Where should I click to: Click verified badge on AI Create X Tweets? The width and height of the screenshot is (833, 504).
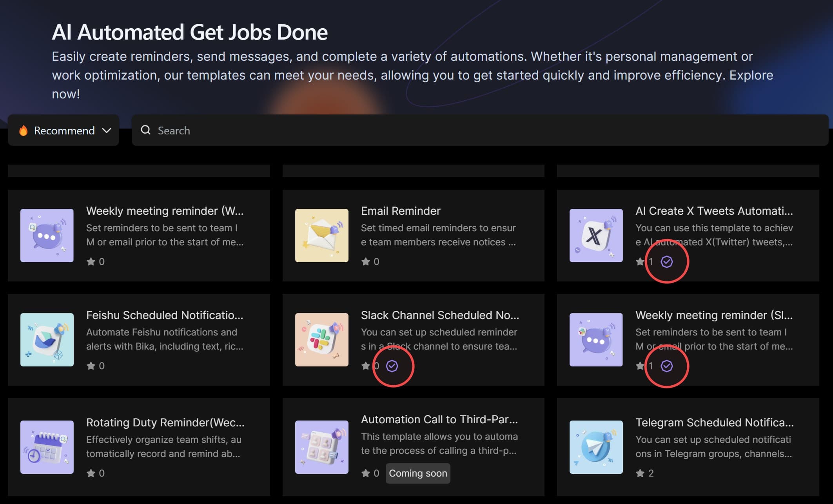(666, 261)
